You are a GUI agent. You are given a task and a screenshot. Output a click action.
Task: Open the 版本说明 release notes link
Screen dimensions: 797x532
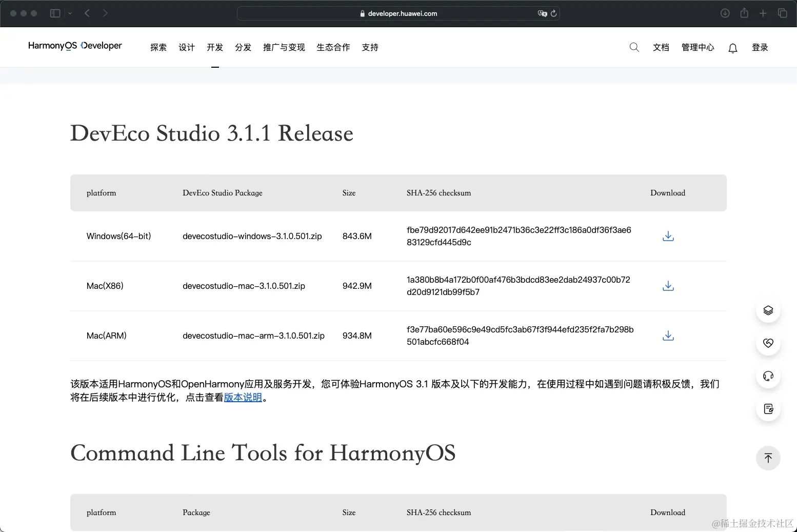tap(243, 398)
